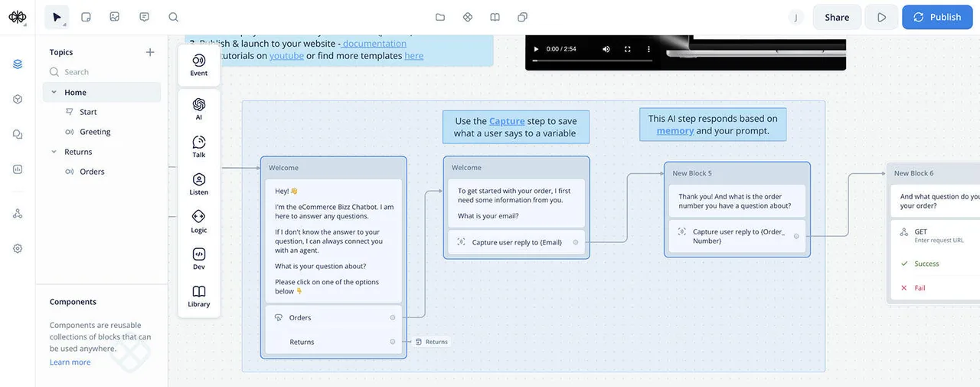980x387 pixels.
Task: Open the Learn more components link
Action: 70,362
